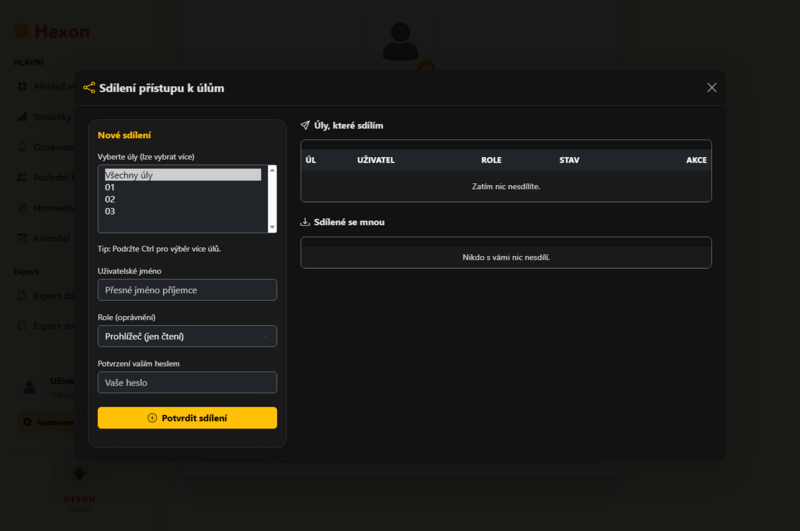Select hive 01 in the list
This screenshot has height=531, width=800.
click(183, 187)
